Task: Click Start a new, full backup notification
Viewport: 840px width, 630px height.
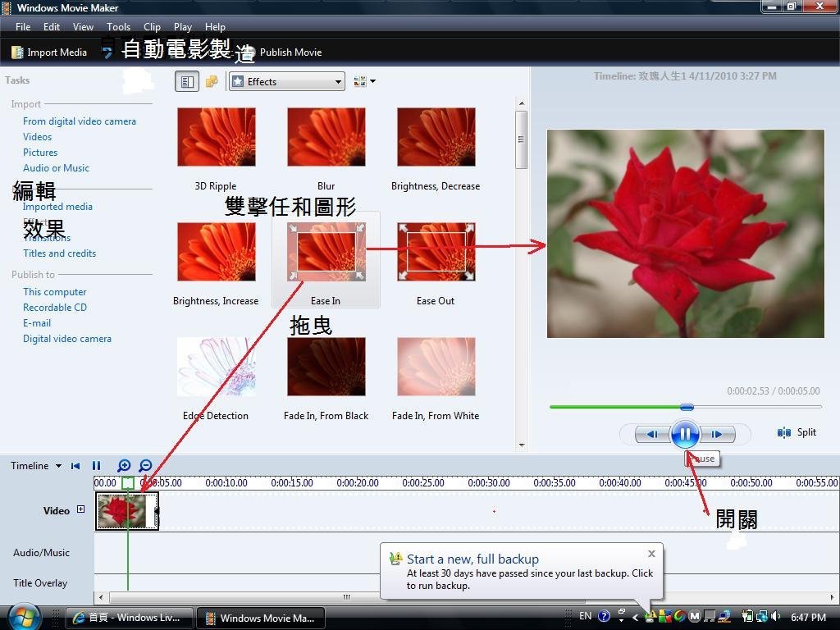Action: 472,559
